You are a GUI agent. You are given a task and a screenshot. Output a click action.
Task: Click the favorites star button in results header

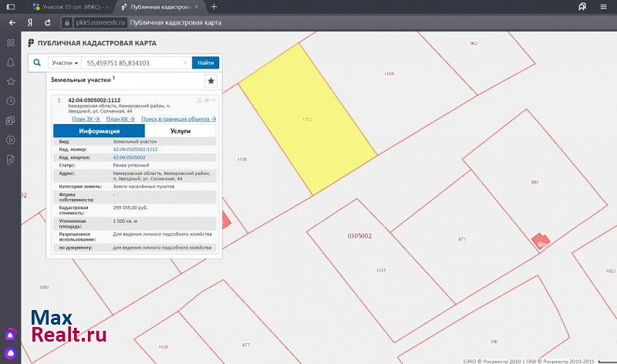coord(211,80)
